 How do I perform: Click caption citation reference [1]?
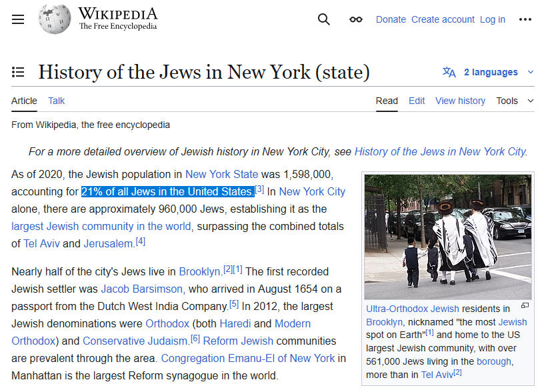(429, 333)
